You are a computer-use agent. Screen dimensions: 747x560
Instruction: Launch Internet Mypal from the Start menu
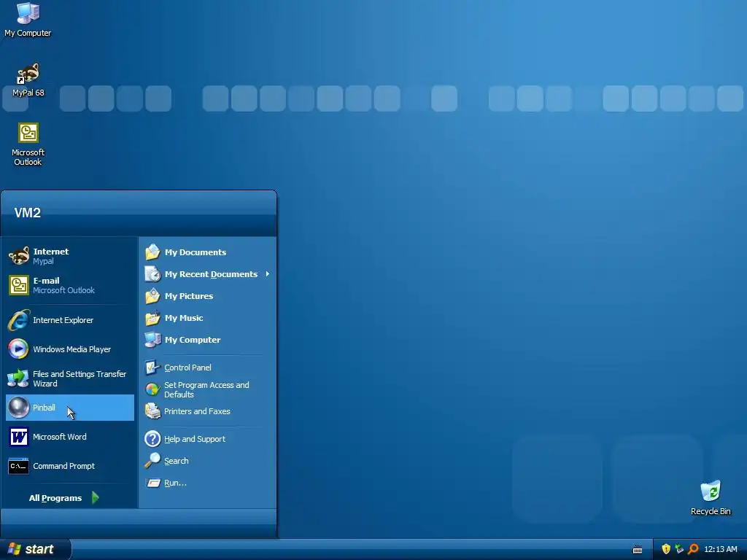(70, 256)
